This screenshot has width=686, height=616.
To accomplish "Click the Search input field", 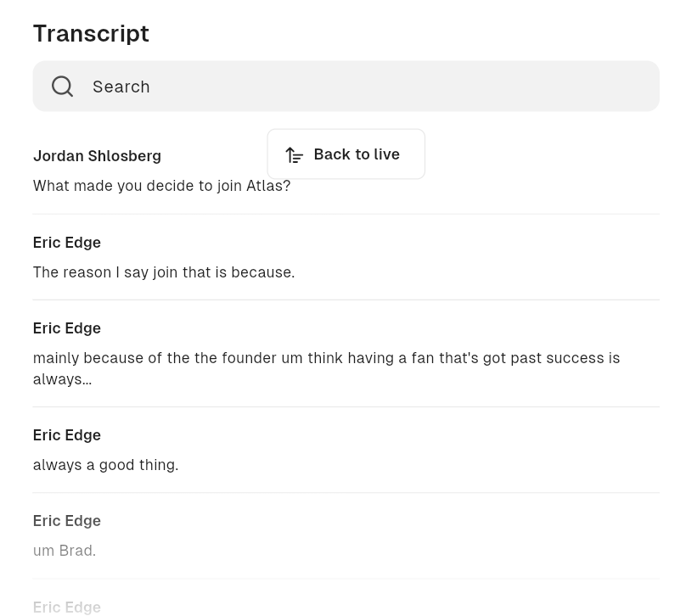I will (x=340, y=86).
